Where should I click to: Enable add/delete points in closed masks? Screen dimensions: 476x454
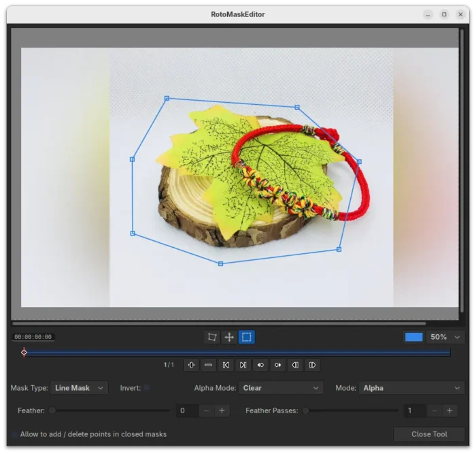[x=14, y=434]
